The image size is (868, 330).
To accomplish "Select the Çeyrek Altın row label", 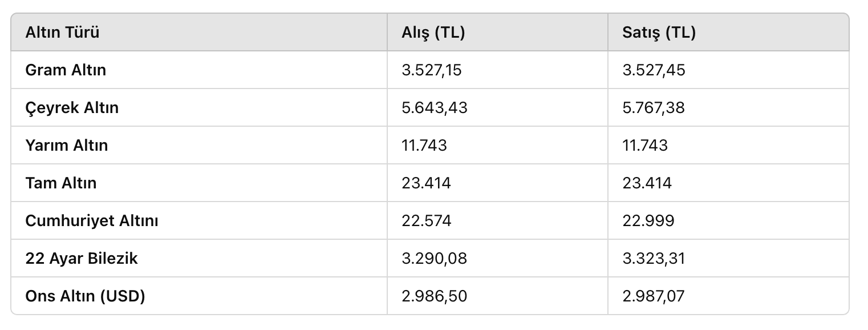I will click(x=72, y=108).
